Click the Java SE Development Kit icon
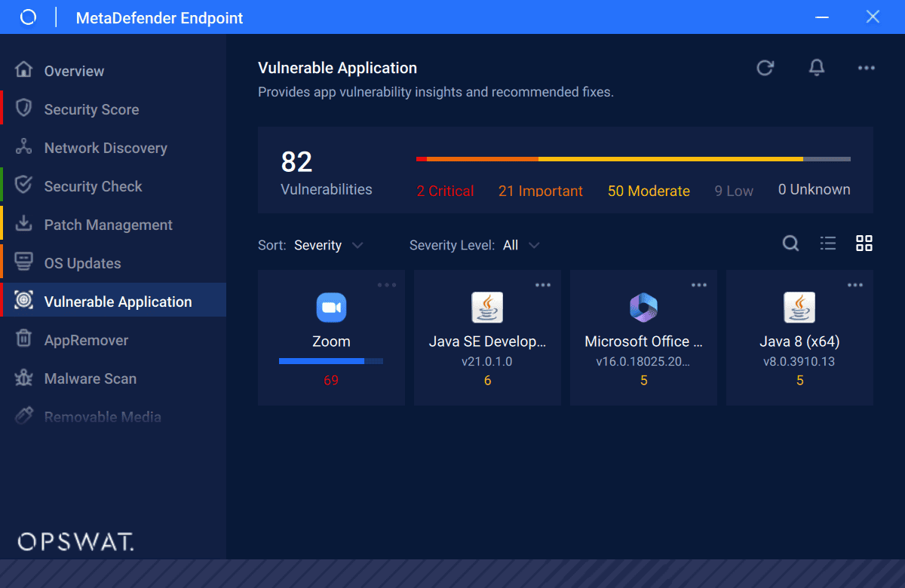 487,308
